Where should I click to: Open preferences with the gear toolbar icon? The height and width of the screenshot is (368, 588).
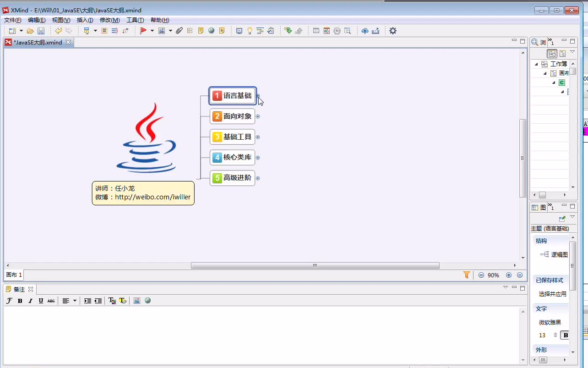click(x=392, y=31)
